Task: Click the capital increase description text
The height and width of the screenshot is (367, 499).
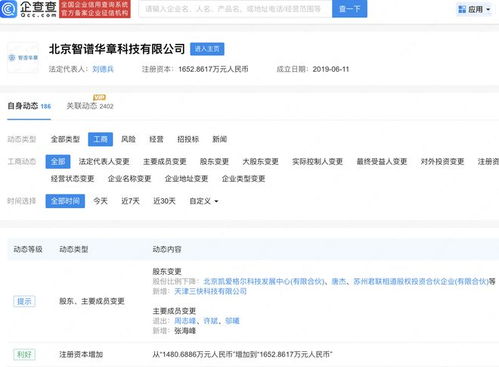Action: 242,354
